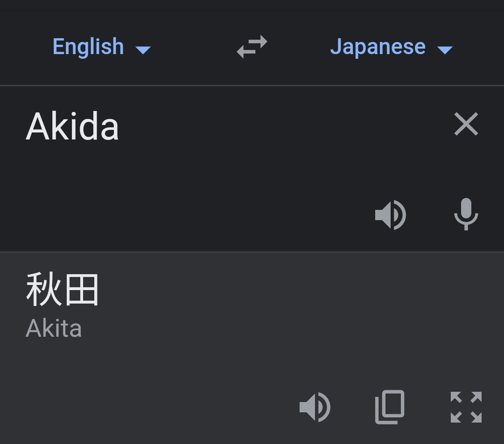Choose a different source language than English
504x444 pixels.
click(x=102, y=47)
